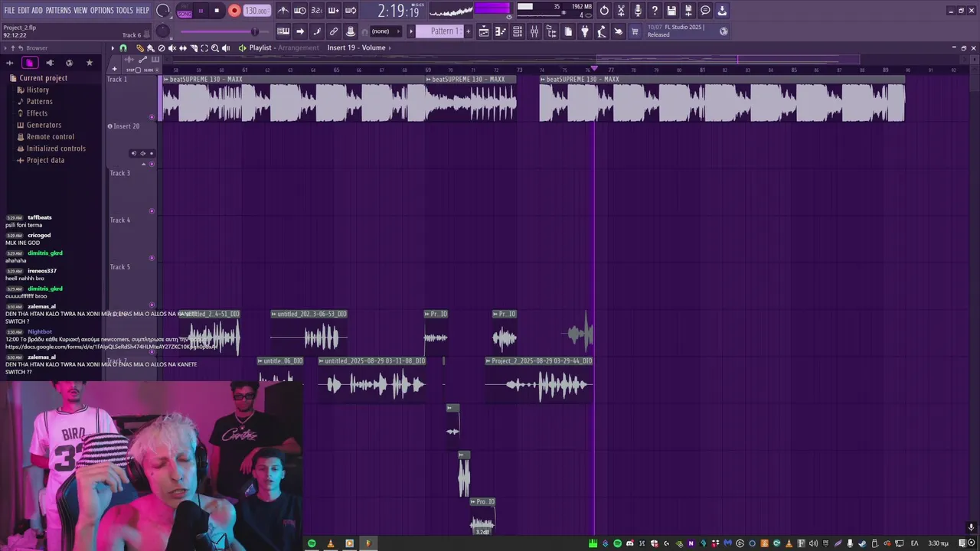The image size is (980, 551).
Task: Select the Current project folder tab icon
Action: 30,63
